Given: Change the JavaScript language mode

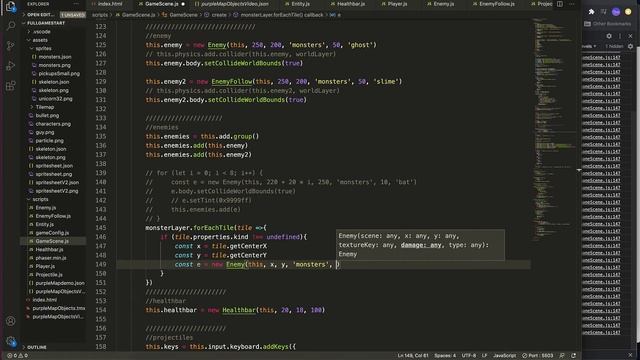Looking at the screenshot, I should 504,356.
